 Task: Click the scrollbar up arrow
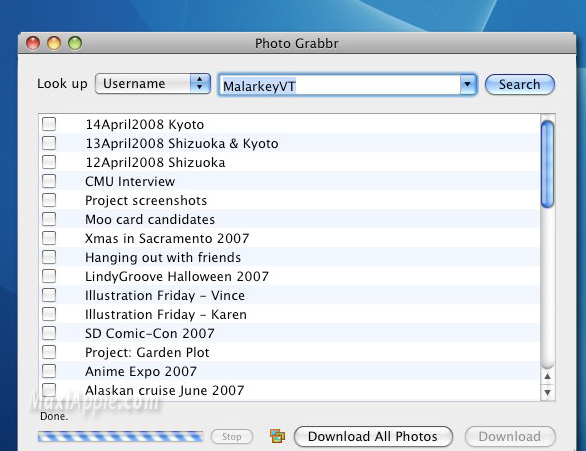pyautogui.click(x=548, y=376)
